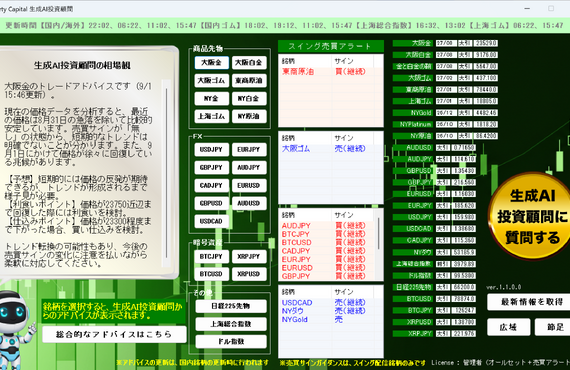Image resolution: width=570 pixels, height=370 pixels.
Task: Select NYGold row in sell list
Action: click(330, 319)
